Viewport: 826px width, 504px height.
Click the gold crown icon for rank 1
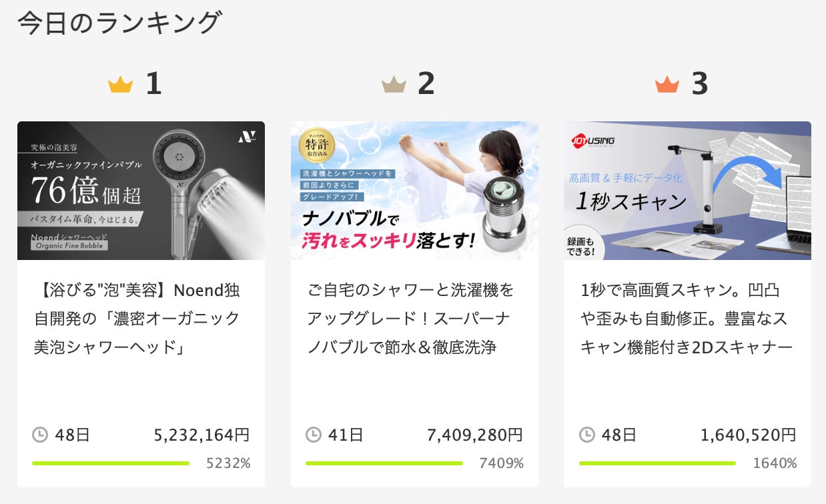[120, 85]
